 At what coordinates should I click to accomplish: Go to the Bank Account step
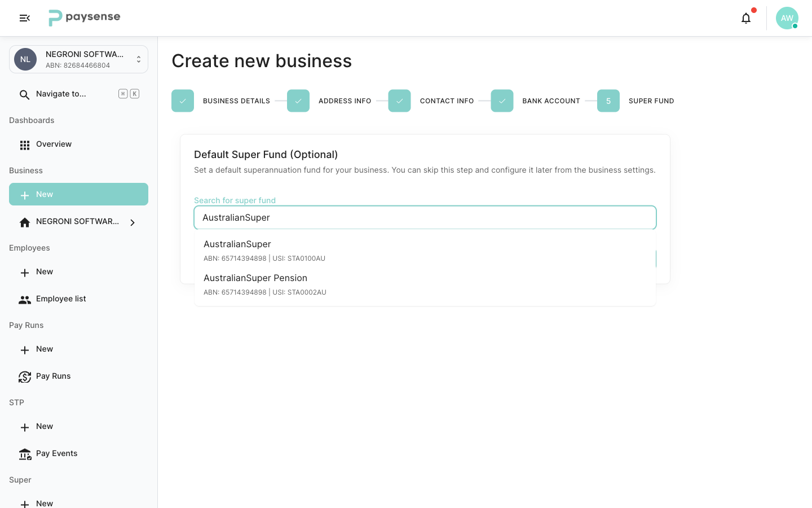click(536, 101)
